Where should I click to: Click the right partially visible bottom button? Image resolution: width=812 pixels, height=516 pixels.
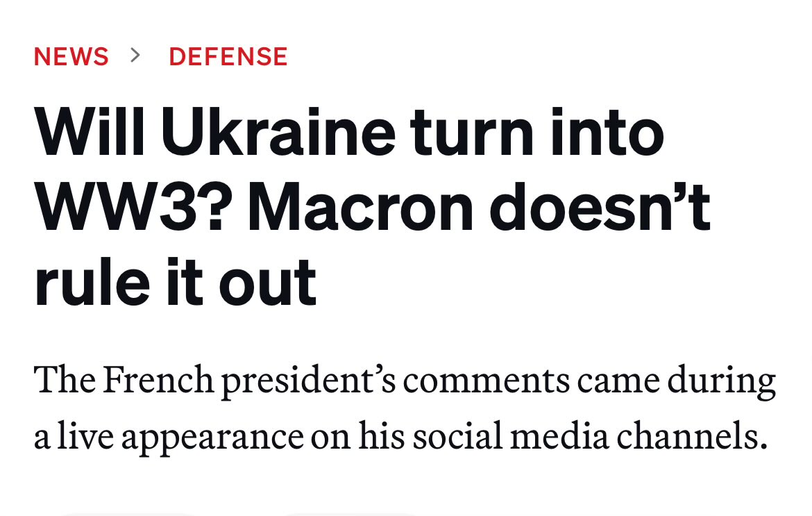pyautogui.click(x=350, y=514)
